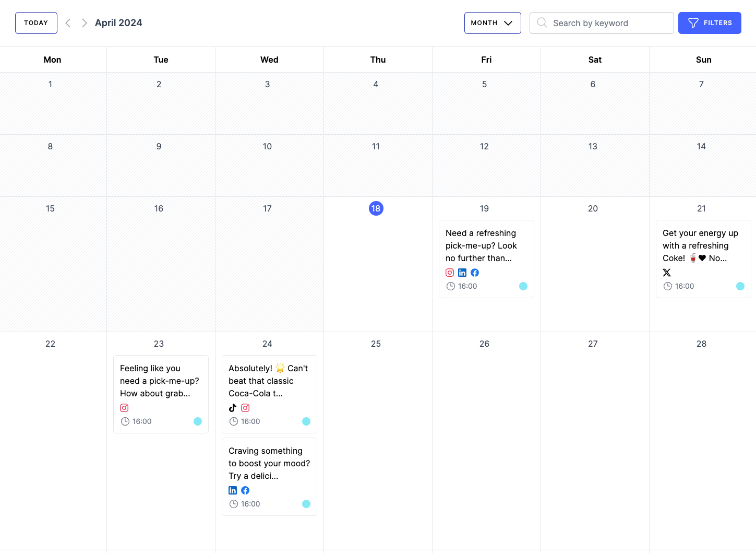Click cyan status dot on April 19 post
Viewport: 756px width, 553px height.
[523, 286]
